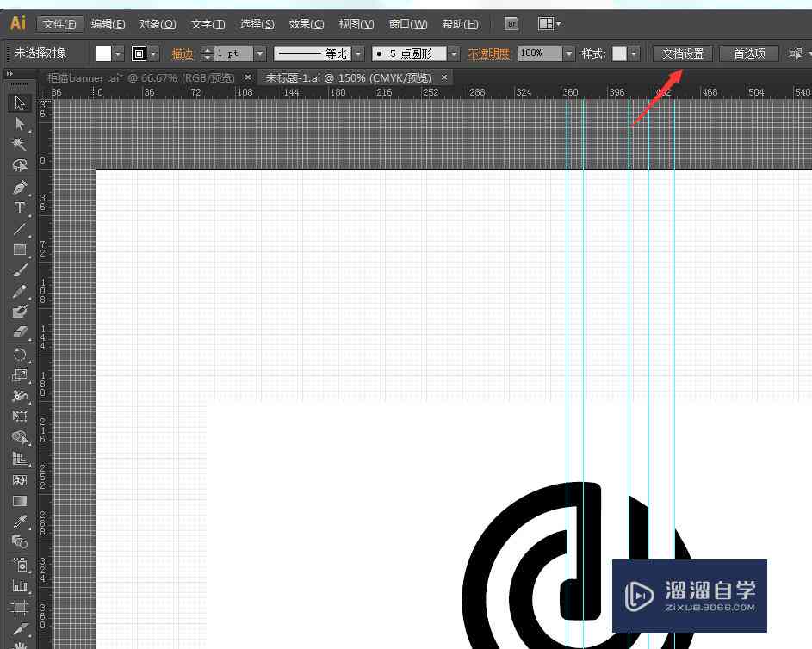
Task: Open the 文件(F) menu
Action: [x=59, y=24]
